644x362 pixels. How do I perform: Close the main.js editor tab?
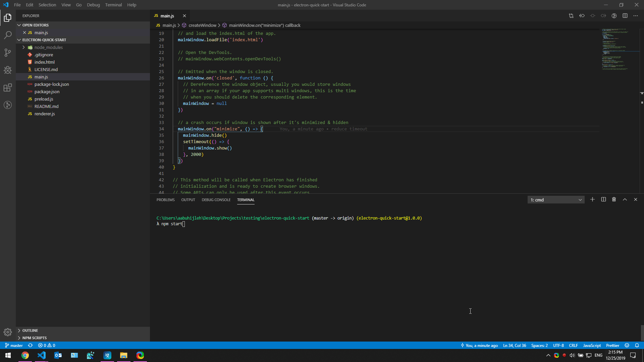pyautogui.click(x=184, y=16)
